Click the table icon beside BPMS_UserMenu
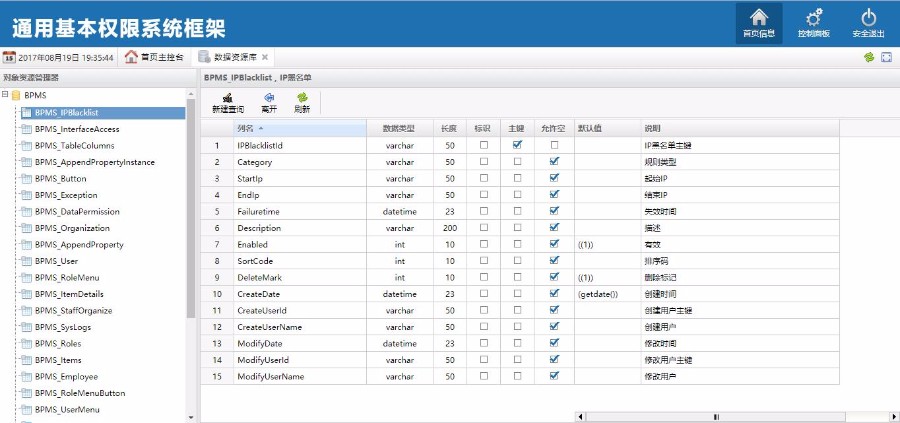The height and width of the screenshot is (423, 900). 26,410
